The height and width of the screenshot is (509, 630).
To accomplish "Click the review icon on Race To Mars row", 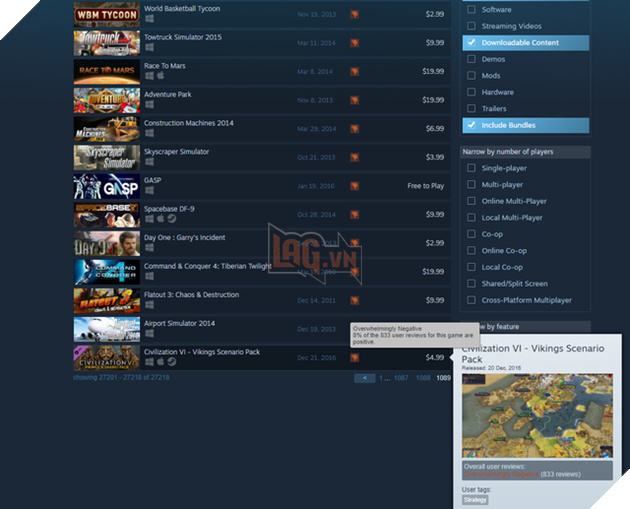I will coord(354,72).
